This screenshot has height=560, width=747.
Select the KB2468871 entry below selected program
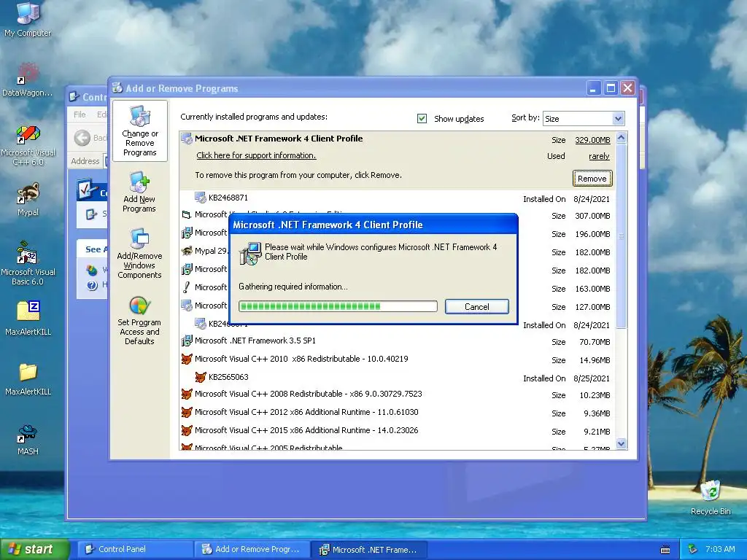pyautogui.click(x=396, y=198)
